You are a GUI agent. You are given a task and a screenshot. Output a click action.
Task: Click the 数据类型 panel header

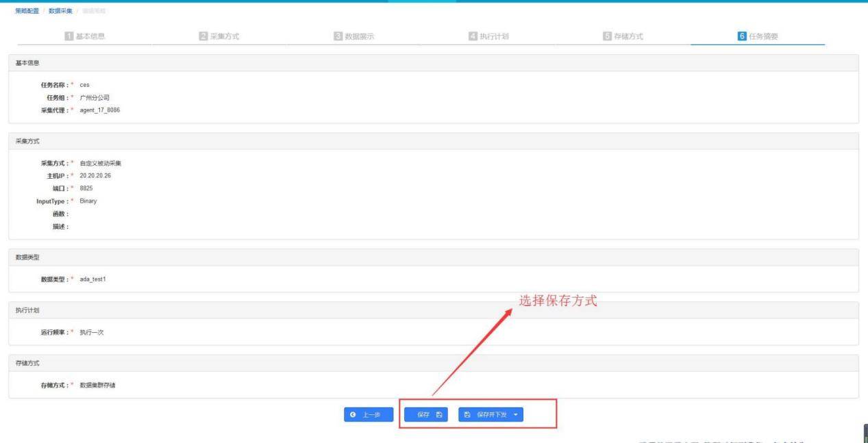[x=27, y=257]
